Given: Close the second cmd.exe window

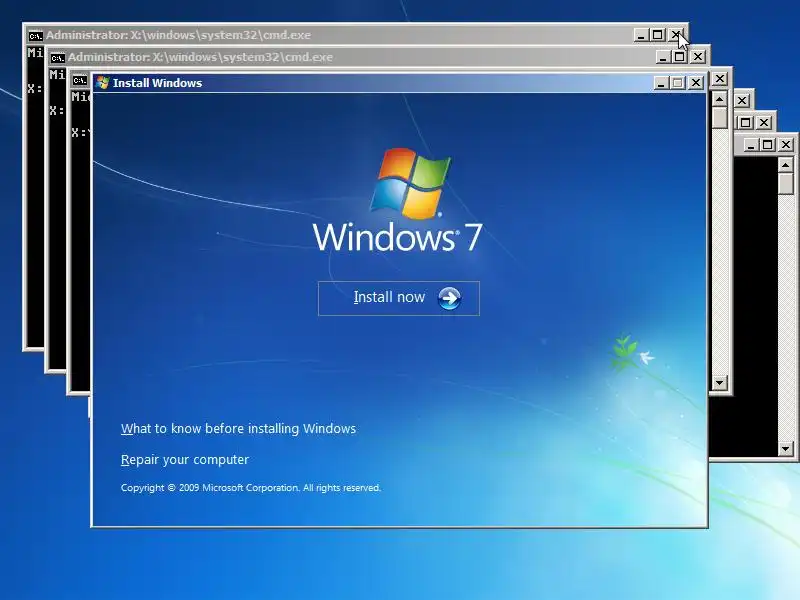Looking at the screenshot, I should click(x=697, y=57).
